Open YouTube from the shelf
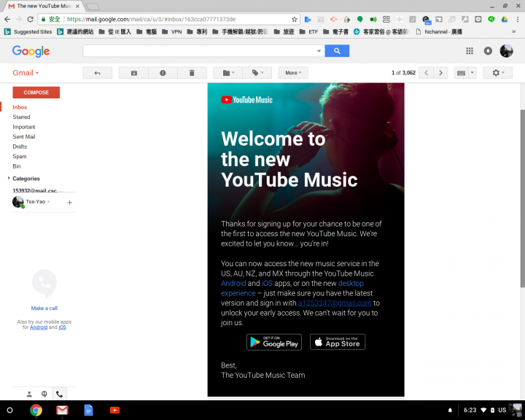This screenshot has width=525, height=420. (x=115, y=411)
